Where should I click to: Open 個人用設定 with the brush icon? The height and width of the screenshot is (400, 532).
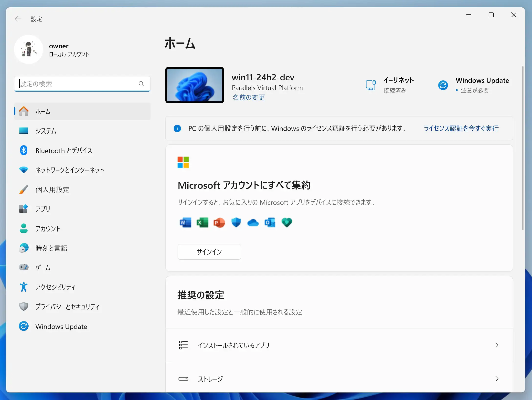tap(52, 189)
